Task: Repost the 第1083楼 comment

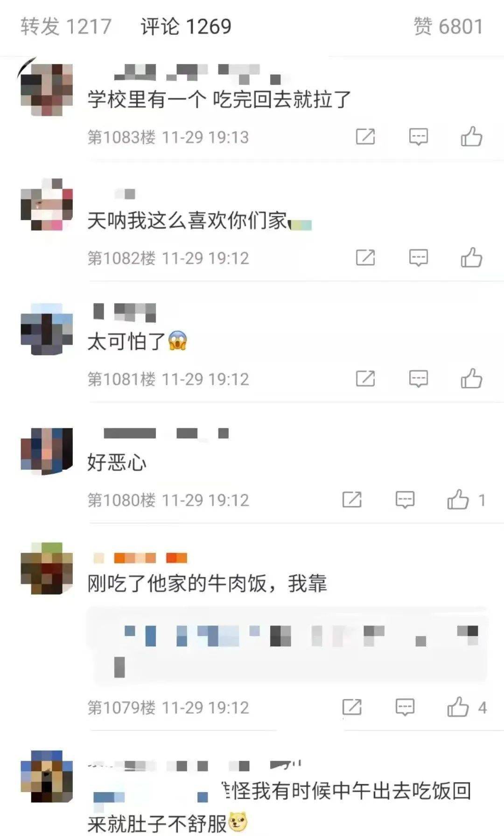Action: pos(365,136)
